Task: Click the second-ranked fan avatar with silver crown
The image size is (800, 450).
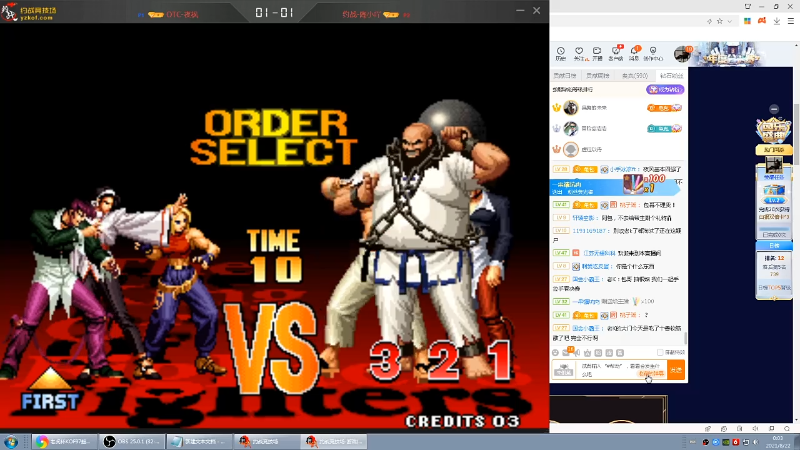Action: pyautogui.click(x=570, y=129)
